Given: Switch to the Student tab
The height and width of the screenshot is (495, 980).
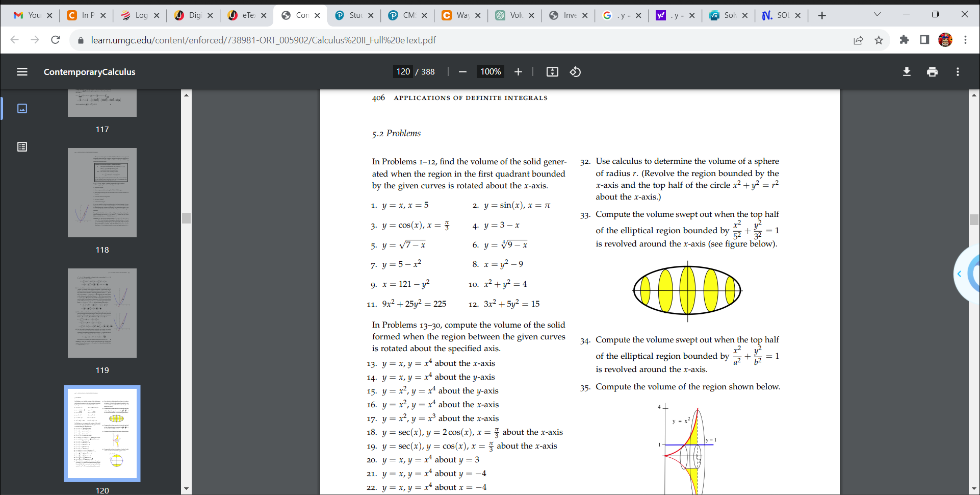Looking at the screenshot, I should point(354,15).
